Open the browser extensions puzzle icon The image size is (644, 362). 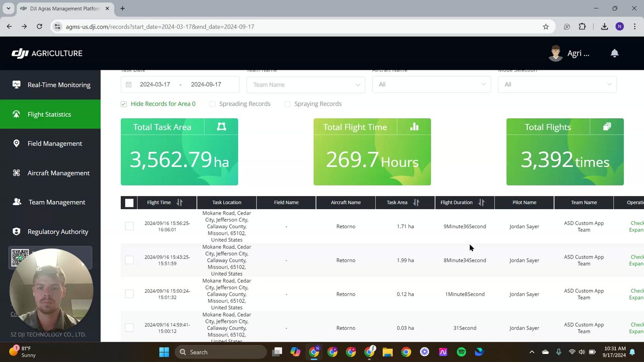pyautogui.click(x=582, y=27)
